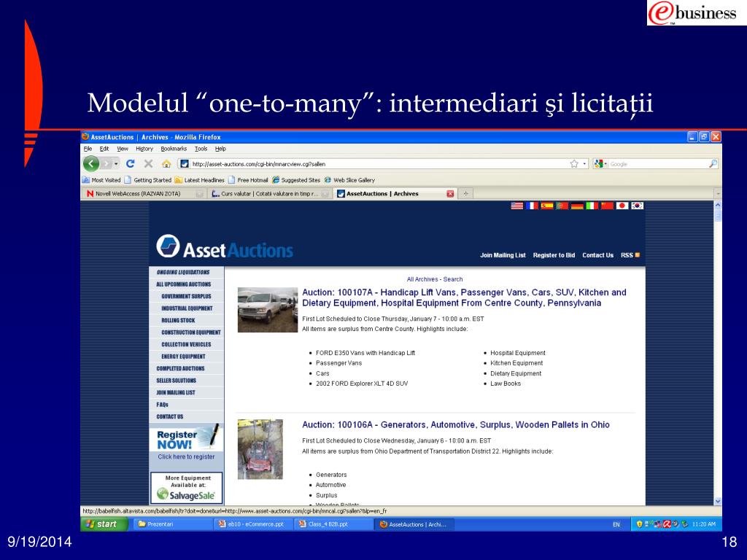The height and width of the screenshot is (560, 747).
Task: Select the French flag language
Action: pos(532,206)
